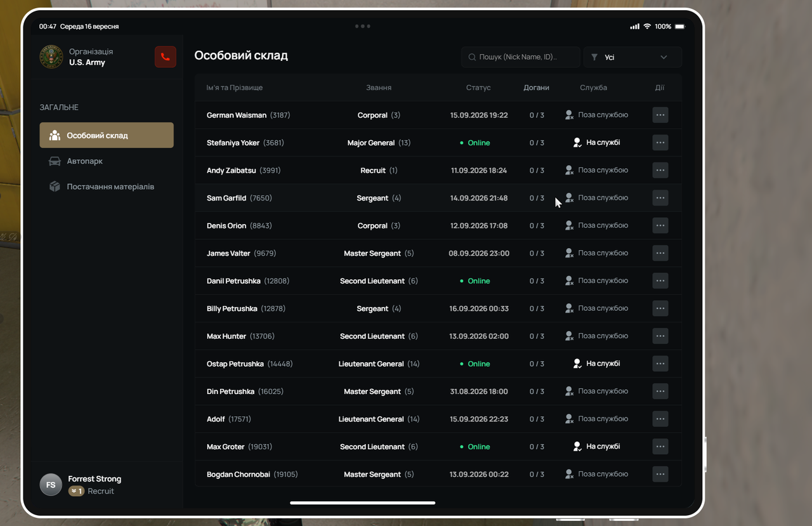Image resolution: width=812 pixels, height=526 pixels.
Task: Toggle Stefaniya Yoker's На службі duty status
Action: click(x=596, y=143)
